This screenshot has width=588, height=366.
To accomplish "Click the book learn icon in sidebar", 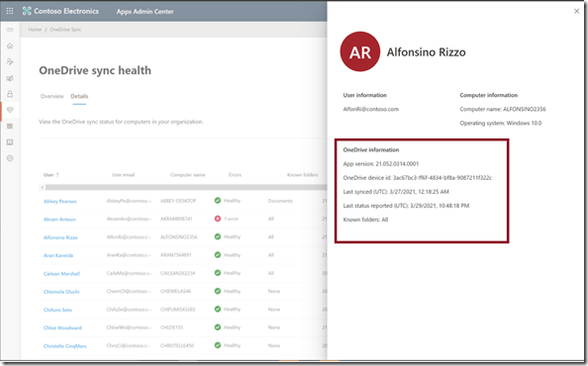I will [x=10, y=142].
